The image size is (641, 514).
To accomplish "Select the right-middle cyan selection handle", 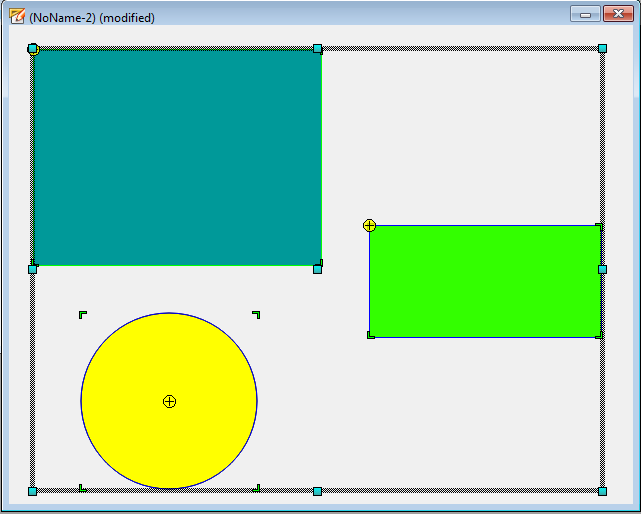I will [602, 269].
